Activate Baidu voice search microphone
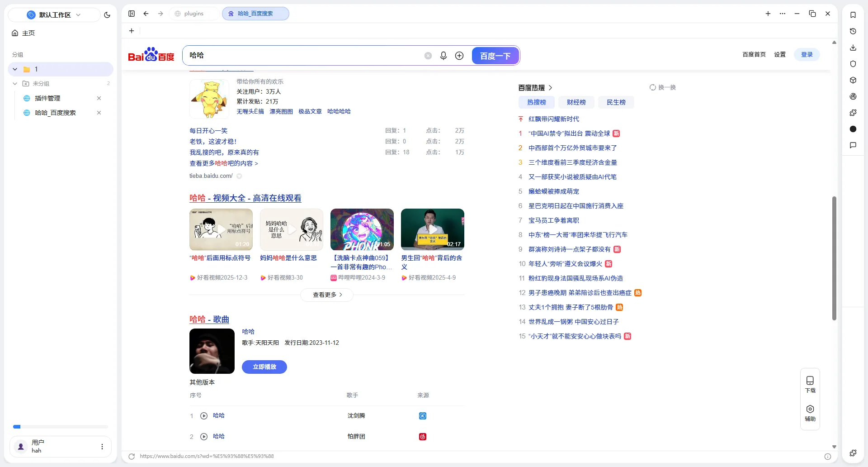The height and width of the screenshot is (467, 868). [443, 56]
